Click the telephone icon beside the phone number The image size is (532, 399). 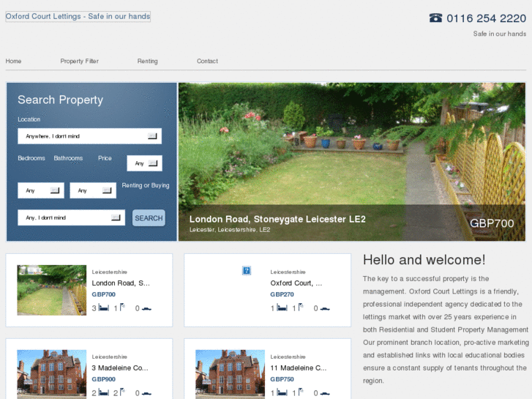coord(435,18)
